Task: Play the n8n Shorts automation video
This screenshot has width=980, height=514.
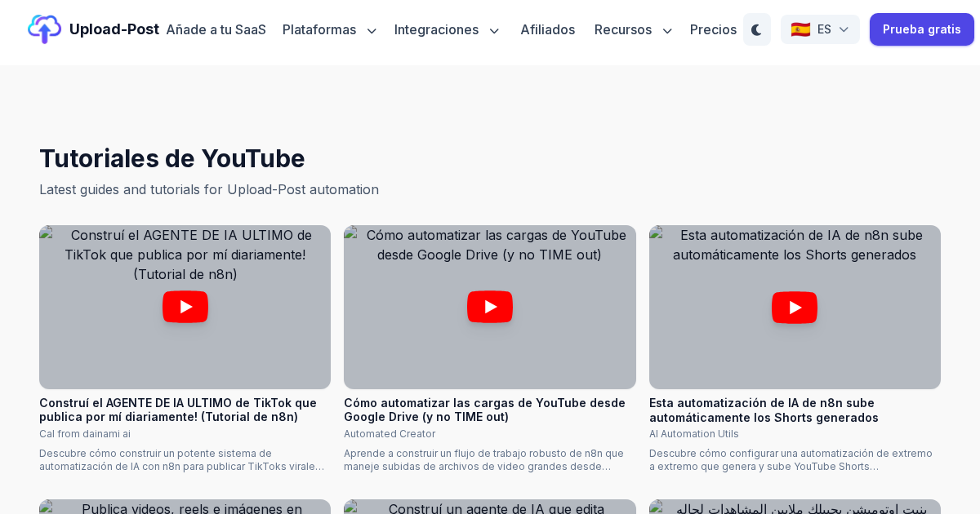Action: coord(795,307)
